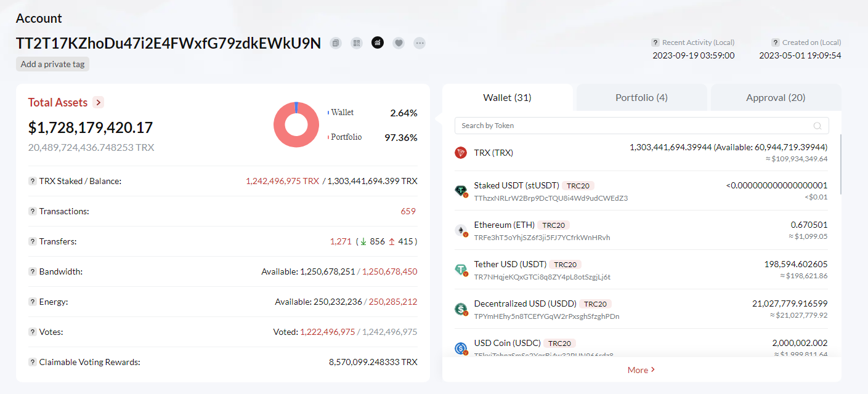Click the Wallet legend entry

(341, 113)
